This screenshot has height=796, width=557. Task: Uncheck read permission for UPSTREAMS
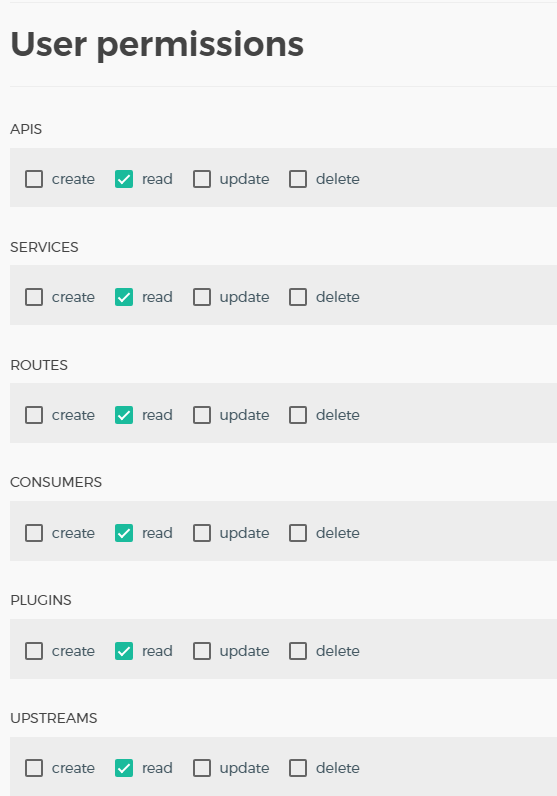point(124,768)
